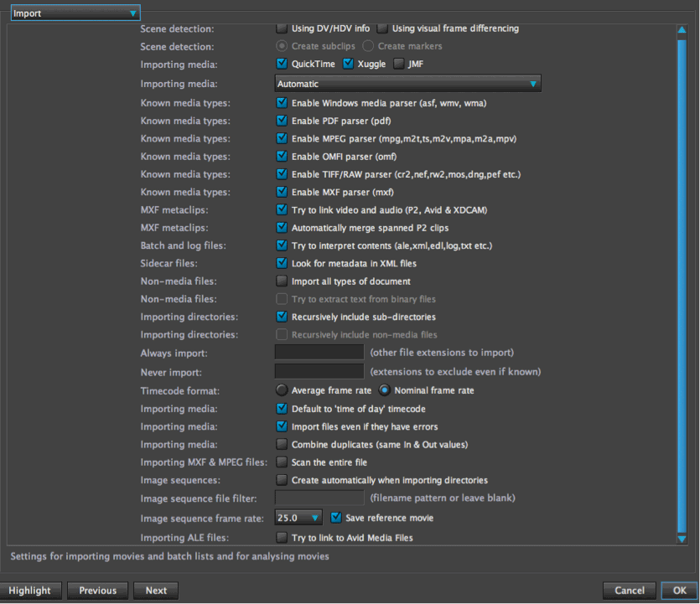700x604 pixels.
Task: Toggle Automatically merge spanned P2 clips
Action: point(281,228)
